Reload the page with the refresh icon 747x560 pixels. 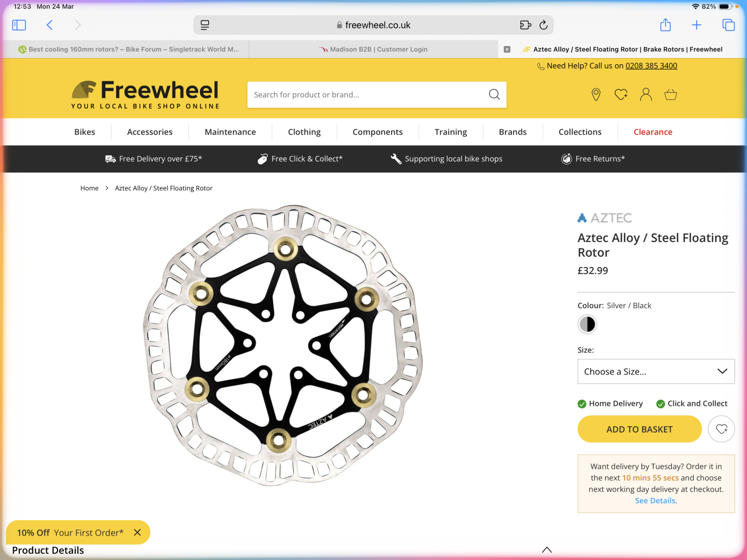[x=544, y=25]
